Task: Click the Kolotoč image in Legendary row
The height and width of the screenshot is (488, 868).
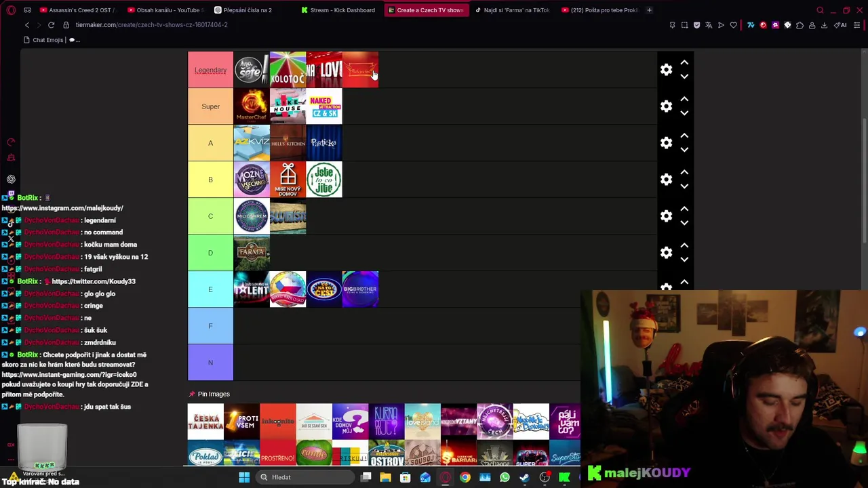Action: (288, 70)
